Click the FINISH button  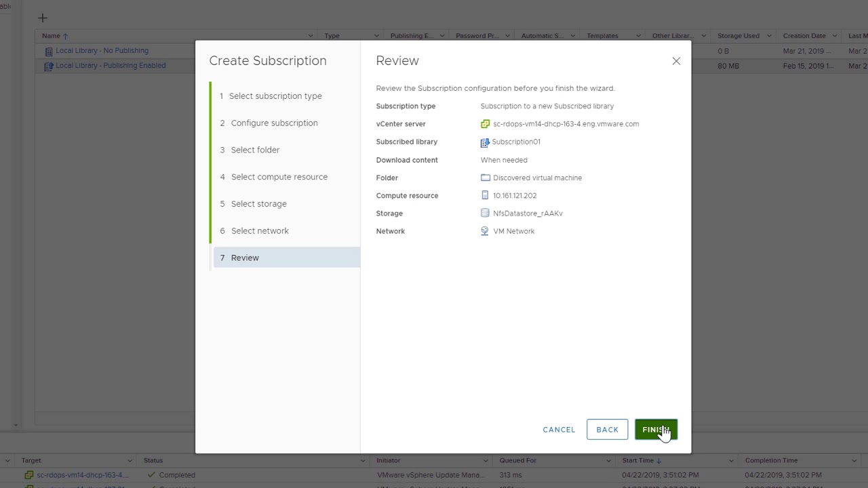pos(655,429)
